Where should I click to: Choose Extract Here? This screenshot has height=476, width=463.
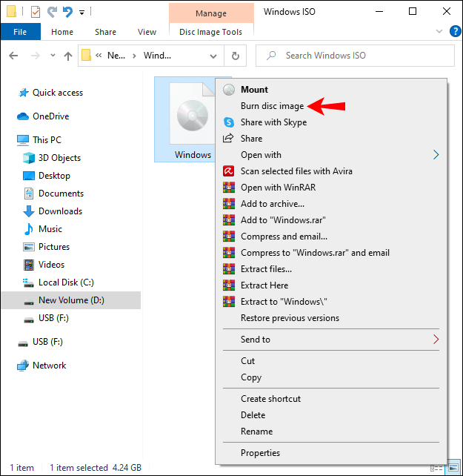pos(331,285)
